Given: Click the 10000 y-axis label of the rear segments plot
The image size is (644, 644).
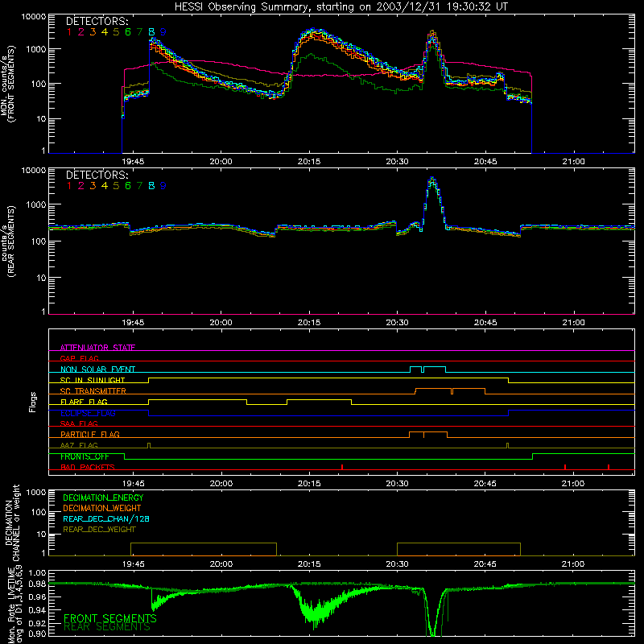Looking at the screenshot, I should tap(34, 170).
